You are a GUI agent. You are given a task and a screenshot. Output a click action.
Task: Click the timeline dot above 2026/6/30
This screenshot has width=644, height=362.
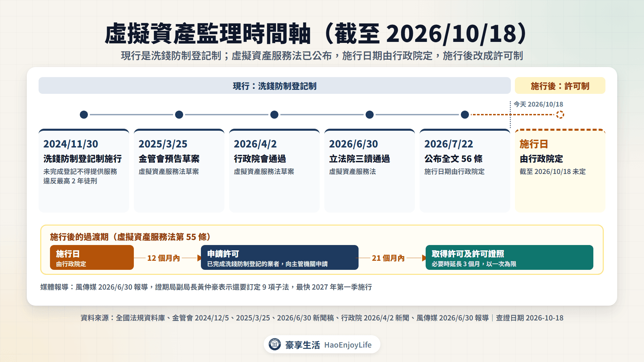click(370, 115)
